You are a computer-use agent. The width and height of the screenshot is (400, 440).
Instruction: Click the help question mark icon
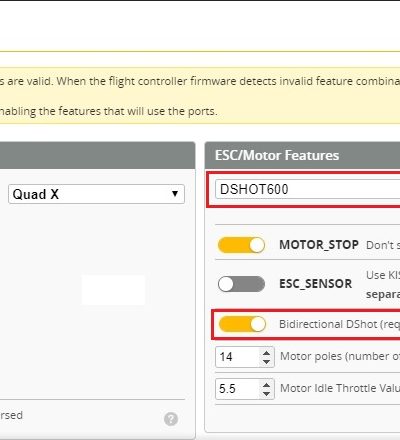pos(171,419)
